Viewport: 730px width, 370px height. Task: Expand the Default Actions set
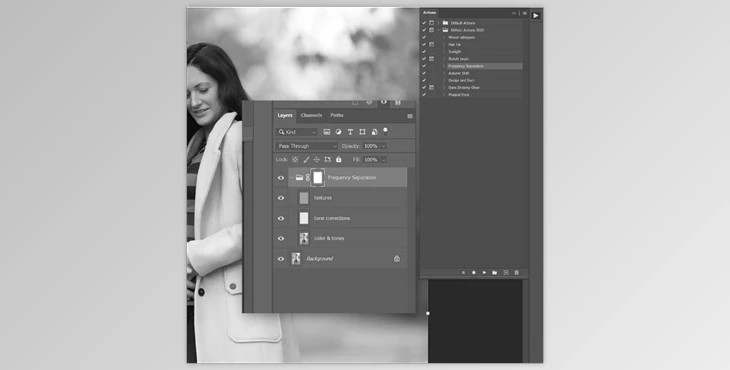point(438,23)
